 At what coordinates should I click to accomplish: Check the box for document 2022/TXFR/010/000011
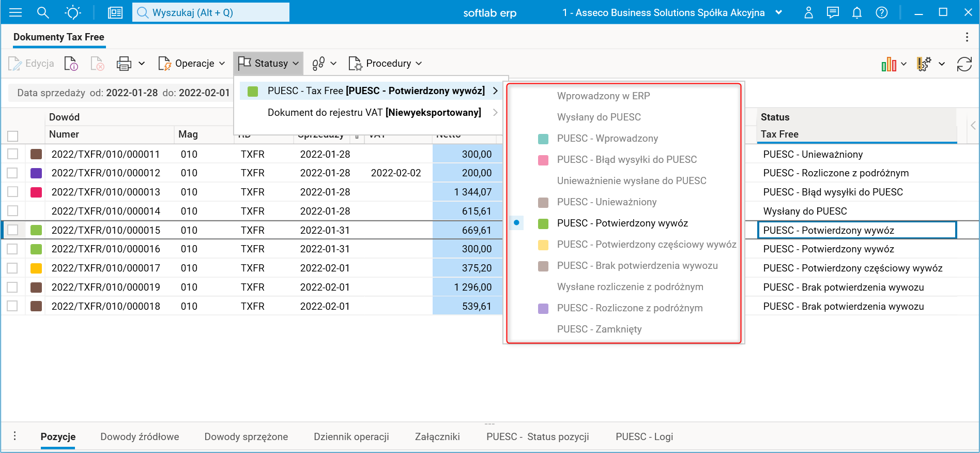point(13,154)
